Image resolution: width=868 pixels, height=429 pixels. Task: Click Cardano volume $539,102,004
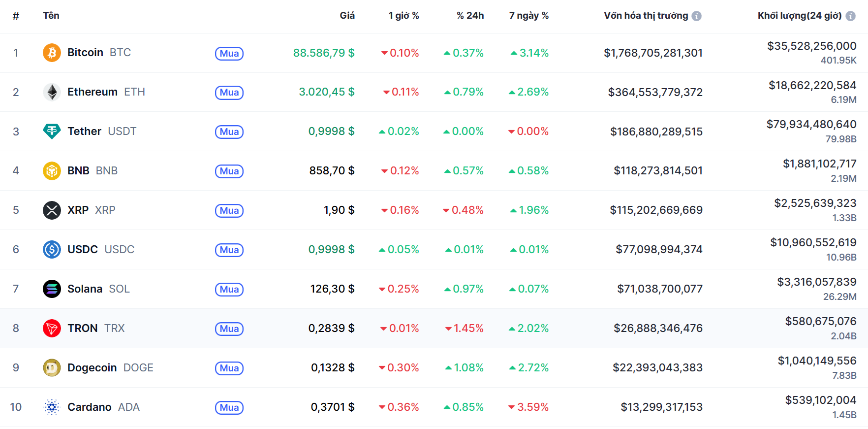coord(821,400)
